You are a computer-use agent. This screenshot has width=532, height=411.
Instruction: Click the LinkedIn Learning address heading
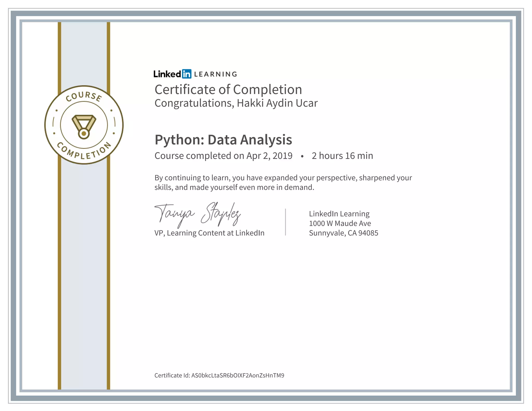[x=339, y=214]
